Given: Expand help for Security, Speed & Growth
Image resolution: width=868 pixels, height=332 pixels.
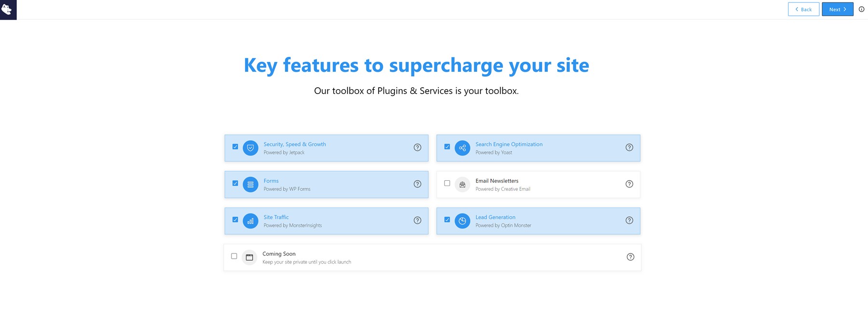Looking at the screenshot, I should click(x=418, y=147).
